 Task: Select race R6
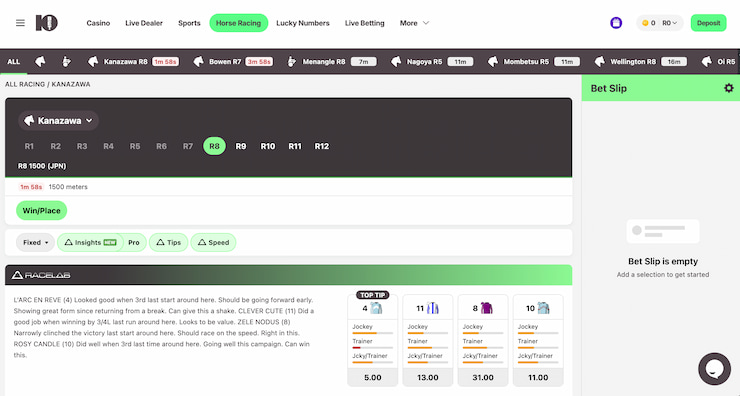coord(161,146)
